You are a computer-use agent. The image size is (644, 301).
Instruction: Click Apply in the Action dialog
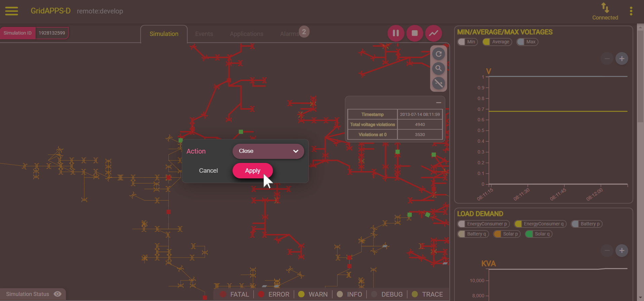(x=252, y=171)
